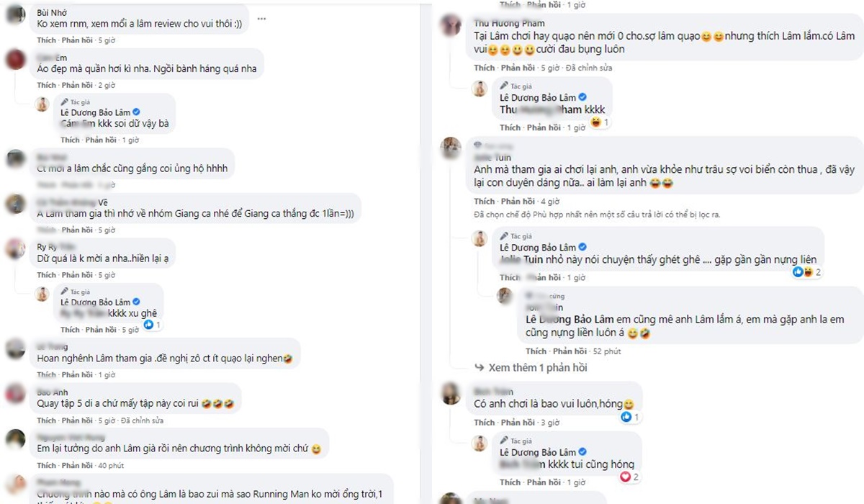Click heart reaction under 'kkkk tui cũng hóng'

point(626,477)
